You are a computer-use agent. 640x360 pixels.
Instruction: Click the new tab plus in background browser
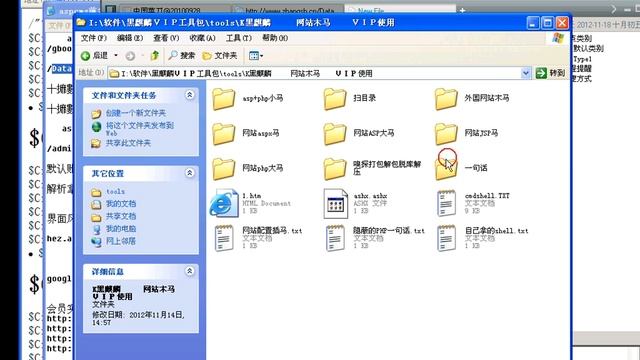[462, 10]
